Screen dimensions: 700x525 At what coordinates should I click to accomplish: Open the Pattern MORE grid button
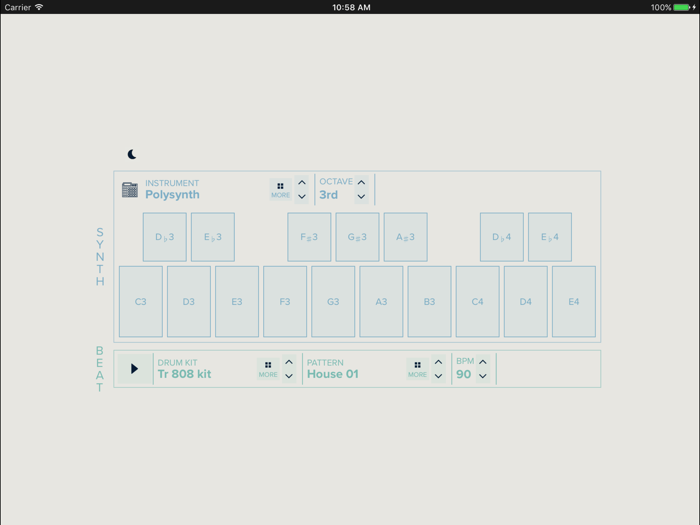417,369
